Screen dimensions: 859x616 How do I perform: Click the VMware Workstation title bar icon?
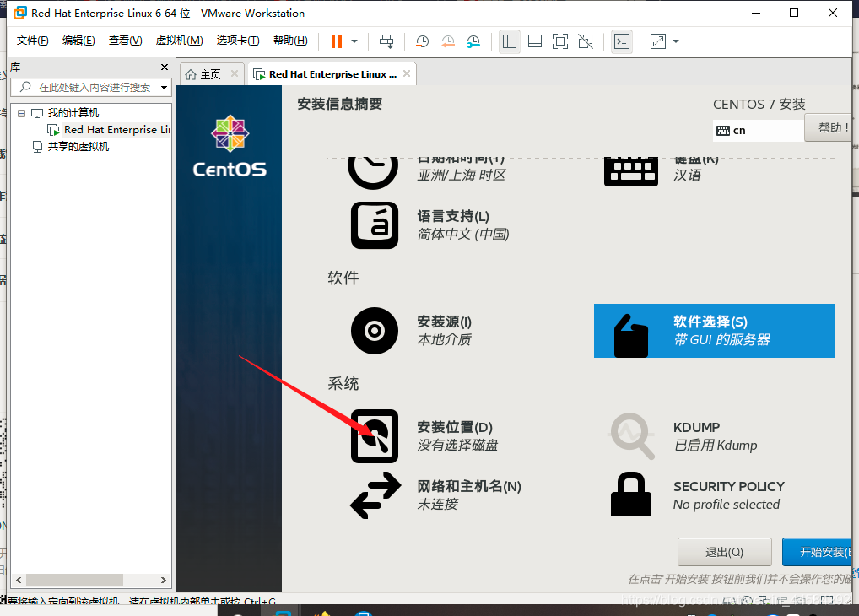click(20, 13)
